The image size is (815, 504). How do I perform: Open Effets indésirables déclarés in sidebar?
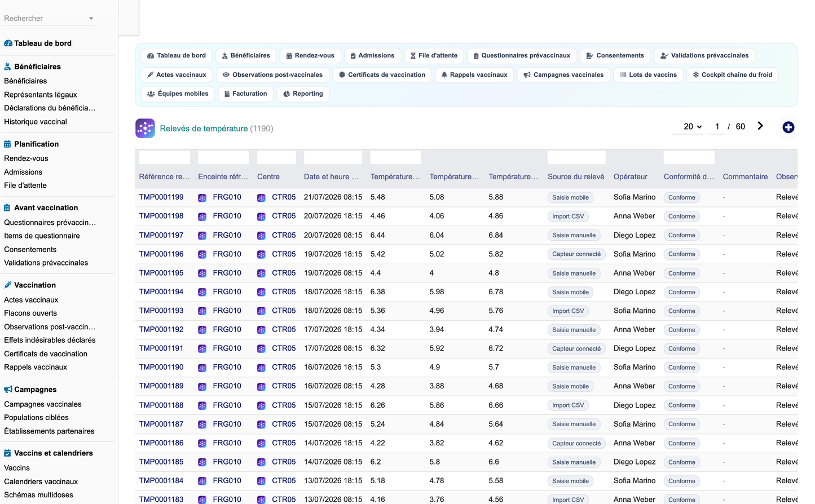tap(50, 341)
